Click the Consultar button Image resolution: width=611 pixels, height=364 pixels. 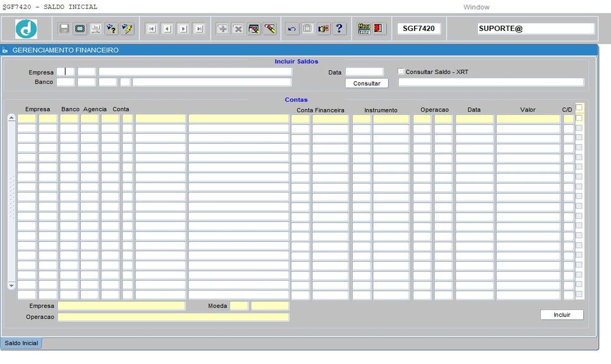pyautogui.click(x=367, y=83)
